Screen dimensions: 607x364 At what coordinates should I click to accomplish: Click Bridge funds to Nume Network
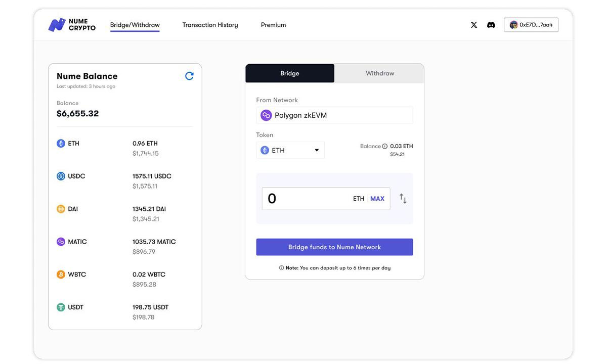(x=334, y=247)
